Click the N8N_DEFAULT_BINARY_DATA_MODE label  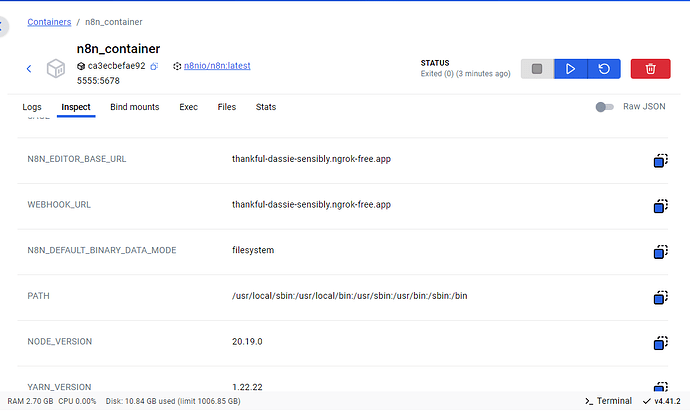point(102,250)
